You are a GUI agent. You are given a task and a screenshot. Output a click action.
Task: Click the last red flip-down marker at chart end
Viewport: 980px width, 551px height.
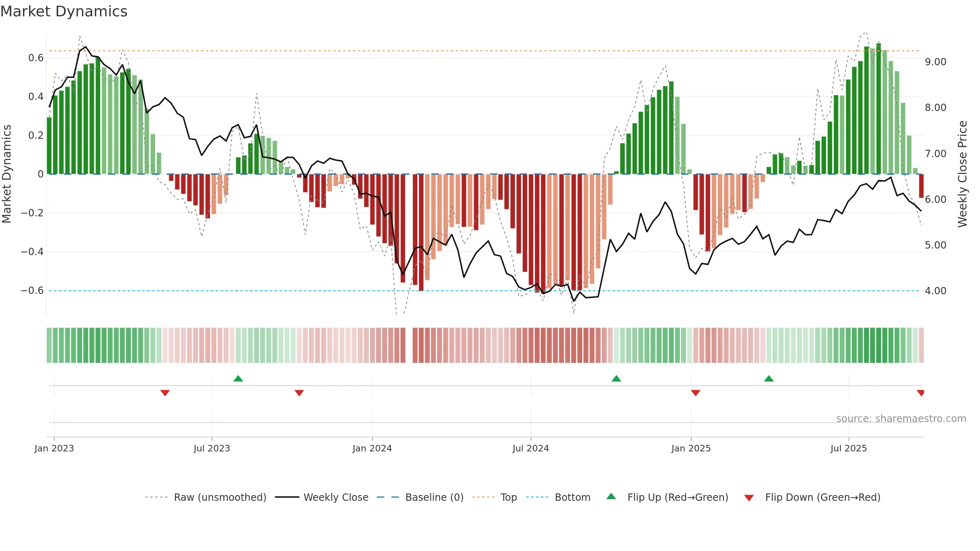click(x=920, y=393)
